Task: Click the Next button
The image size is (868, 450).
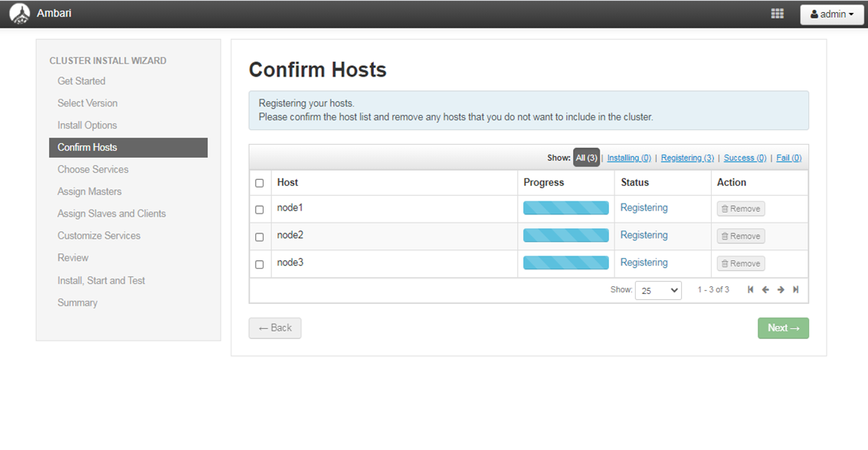Action: pos(783,328)
